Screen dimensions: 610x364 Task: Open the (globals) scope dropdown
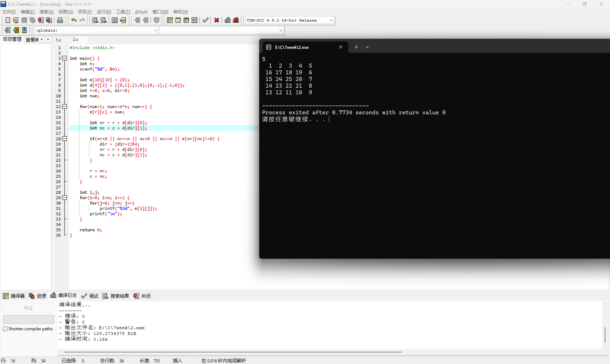156,30
